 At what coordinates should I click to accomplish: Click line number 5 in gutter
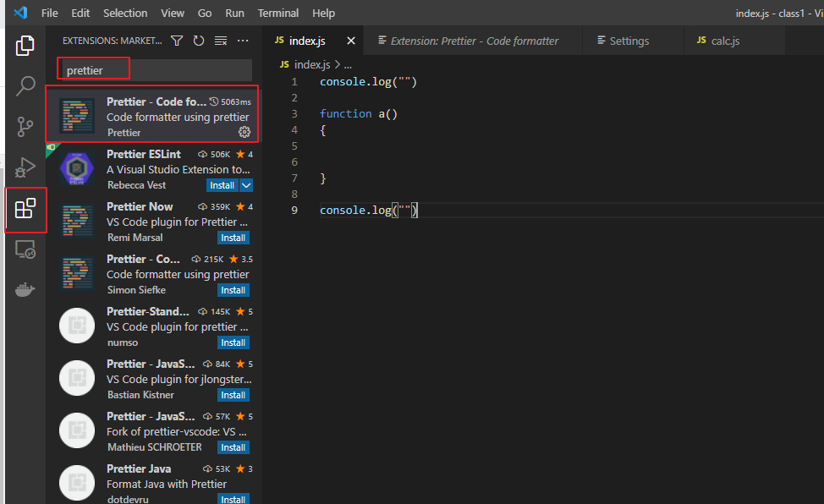pyautogui.click(x=294, y=145)
